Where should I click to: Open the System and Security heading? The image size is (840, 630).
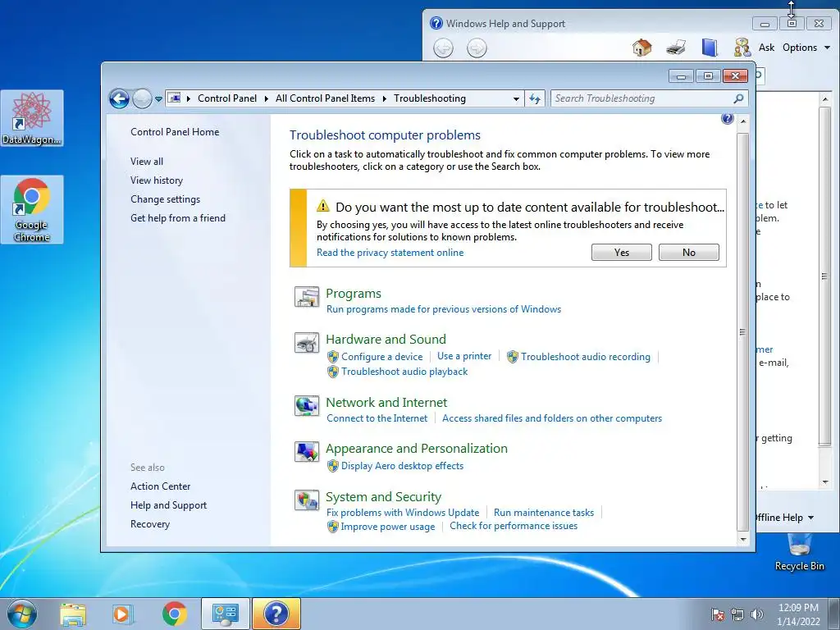coord(384,496)
